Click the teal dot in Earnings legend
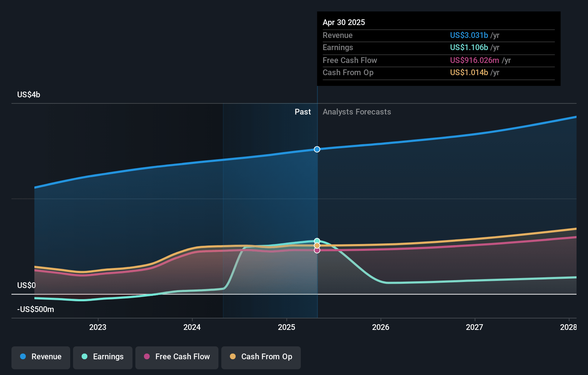 pyautogui.click(x=85, y=356)
